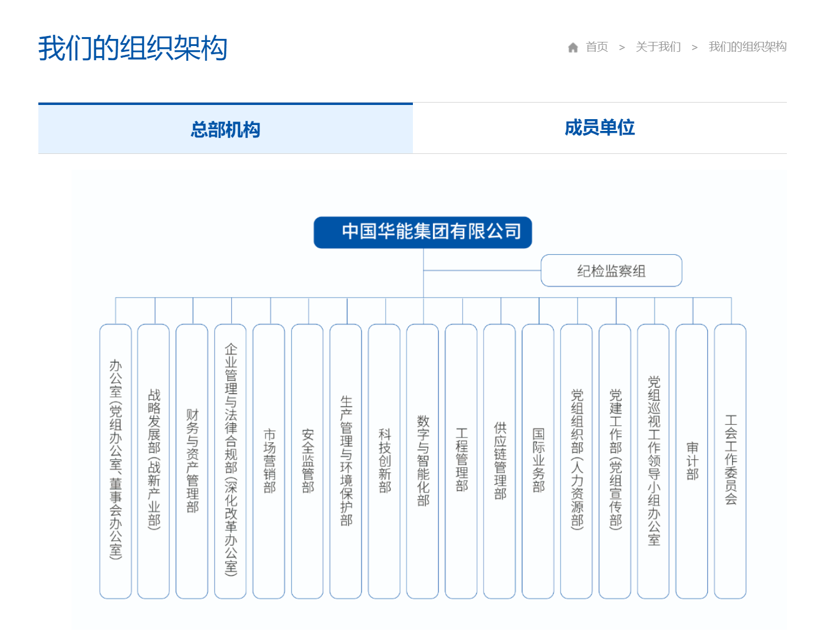Select the 中国华能集团有限公司 root node
This screenshot has width=814, height=644.
point(422,232)
